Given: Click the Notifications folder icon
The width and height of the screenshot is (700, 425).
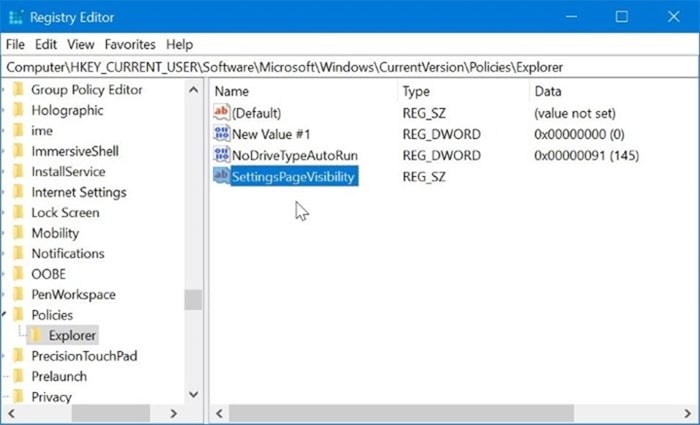Looking at the screenshot, I should 18,254.
